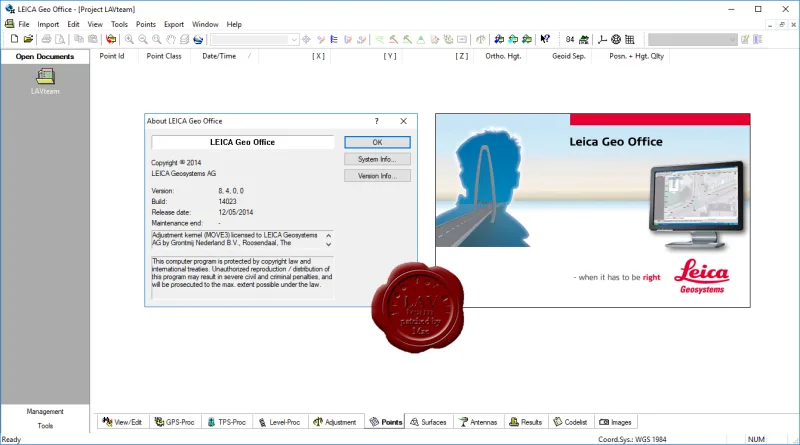Click the Version Info... button
The height and width of the screenshot is (445, 800).
pos(377,176)
